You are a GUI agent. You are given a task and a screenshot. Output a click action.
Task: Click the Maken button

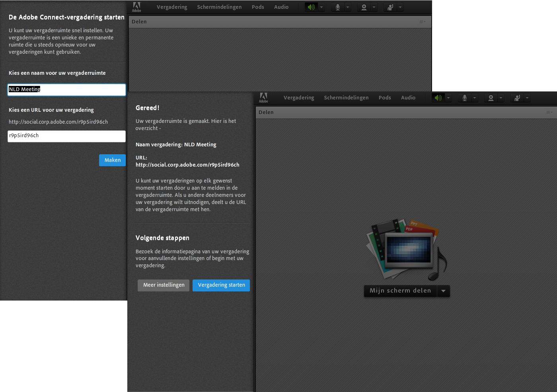tap(112, 160)
